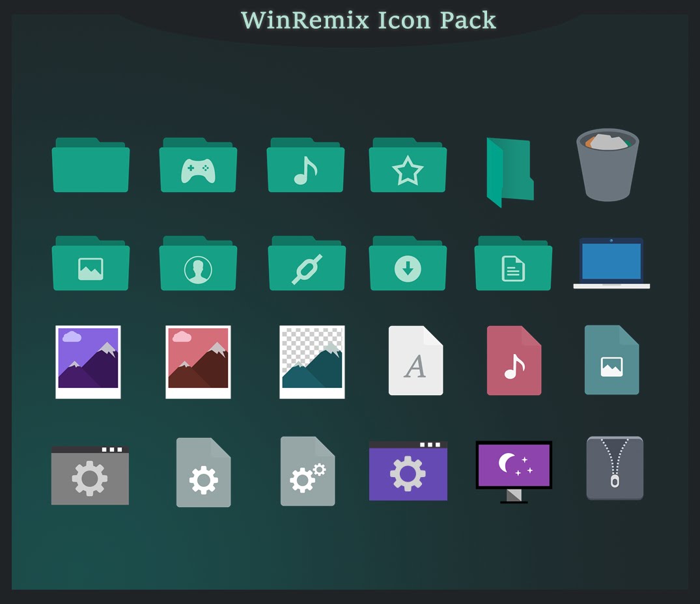Open the Favorites folder with star icon
700x604 pixels.
(408, 168)
